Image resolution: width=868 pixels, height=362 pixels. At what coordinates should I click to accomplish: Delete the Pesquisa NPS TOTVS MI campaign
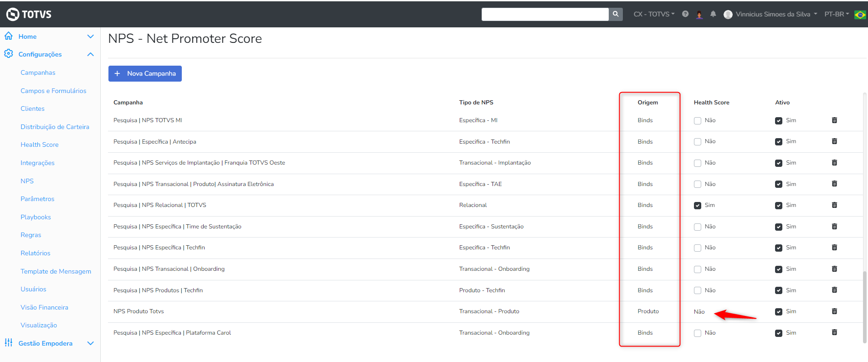(x=834, y=120)
